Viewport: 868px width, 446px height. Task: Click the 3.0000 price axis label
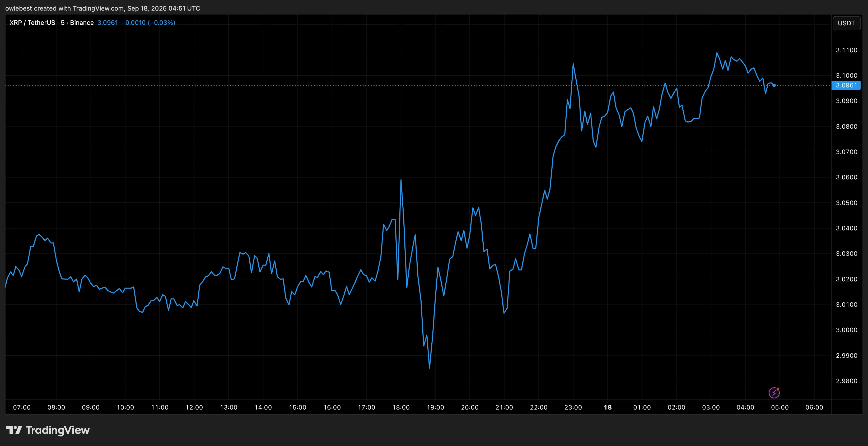click(846, 330)
